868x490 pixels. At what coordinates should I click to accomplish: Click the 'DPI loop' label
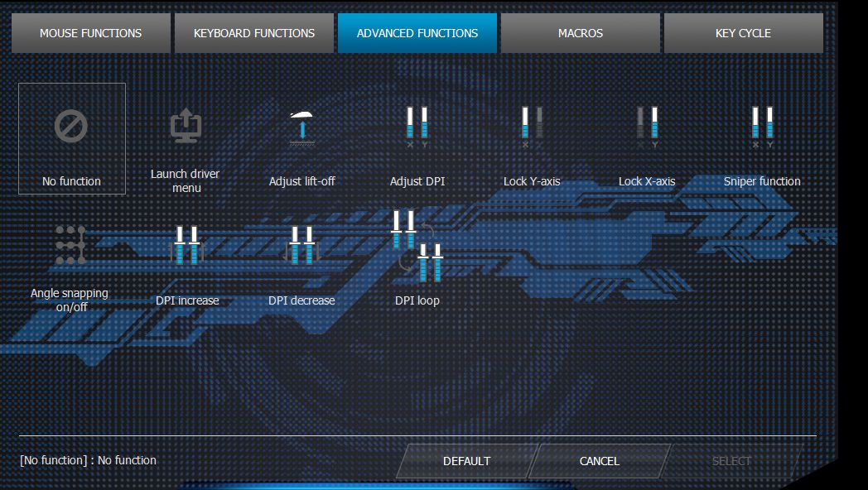[x=417, y=300]
